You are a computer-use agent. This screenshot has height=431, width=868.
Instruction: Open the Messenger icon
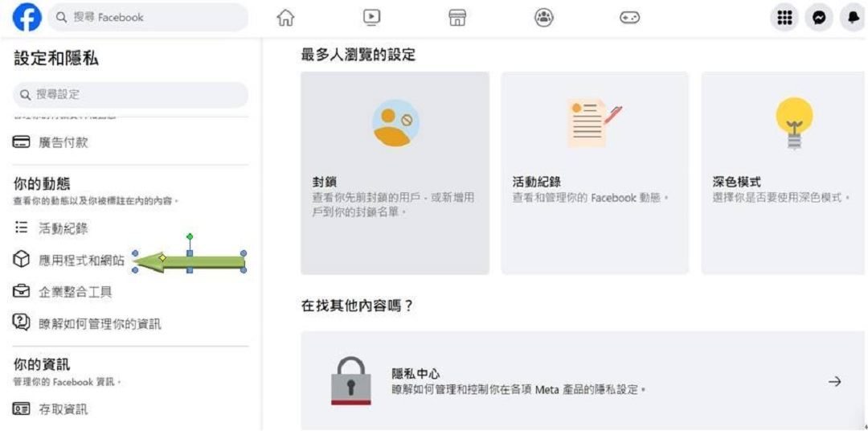[821, 18]
